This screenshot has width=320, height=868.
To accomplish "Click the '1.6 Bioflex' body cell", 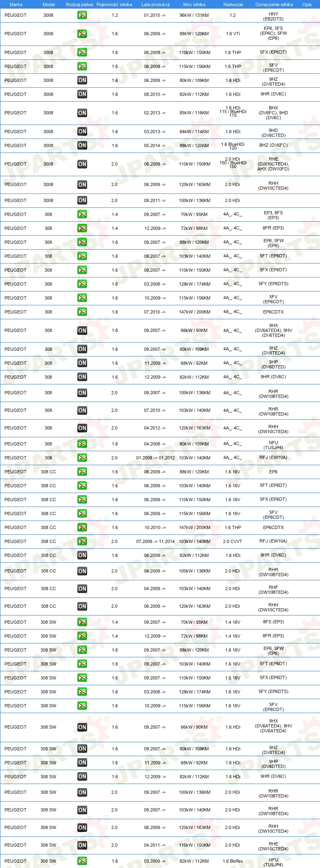I will [233, 861].
